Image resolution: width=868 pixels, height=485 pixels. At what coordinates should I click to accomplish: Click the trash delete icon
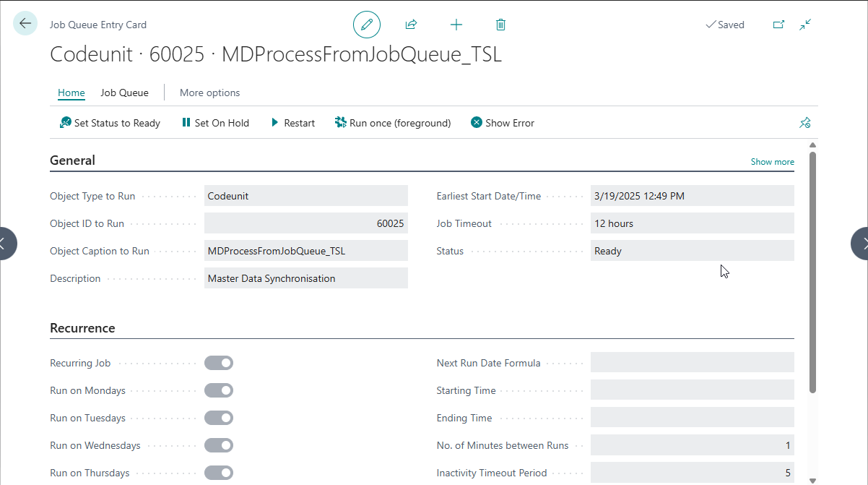[500, 25]
